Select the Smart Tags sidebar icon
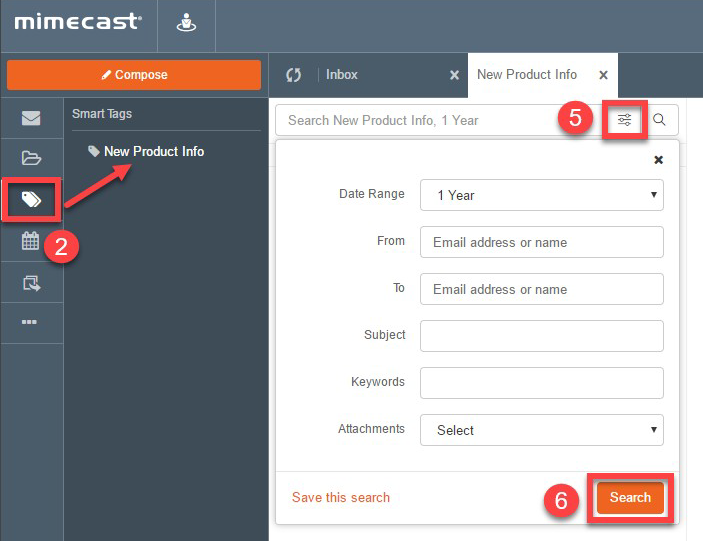703x541 pixels. click(31, 199)
